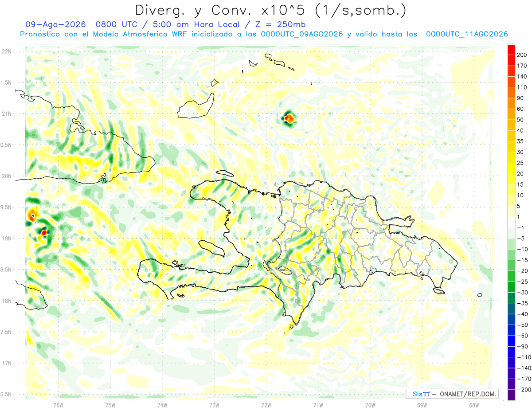Click the 'SisTT - ONAMET/REP.DOM.' logo box
The height and width of the screenshot is (411, 532).
[x=452, y=393]
